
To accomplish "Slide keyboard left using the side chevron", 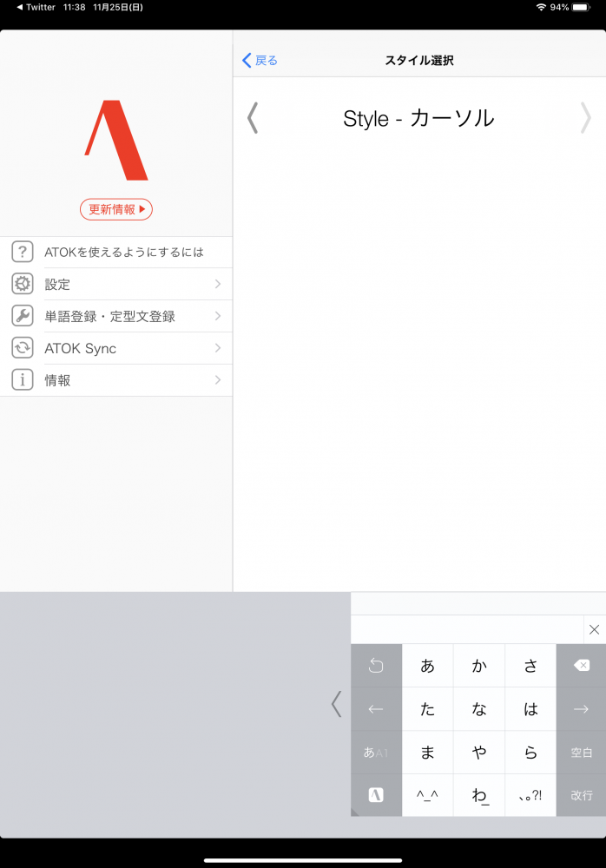I will coord(337,704).
